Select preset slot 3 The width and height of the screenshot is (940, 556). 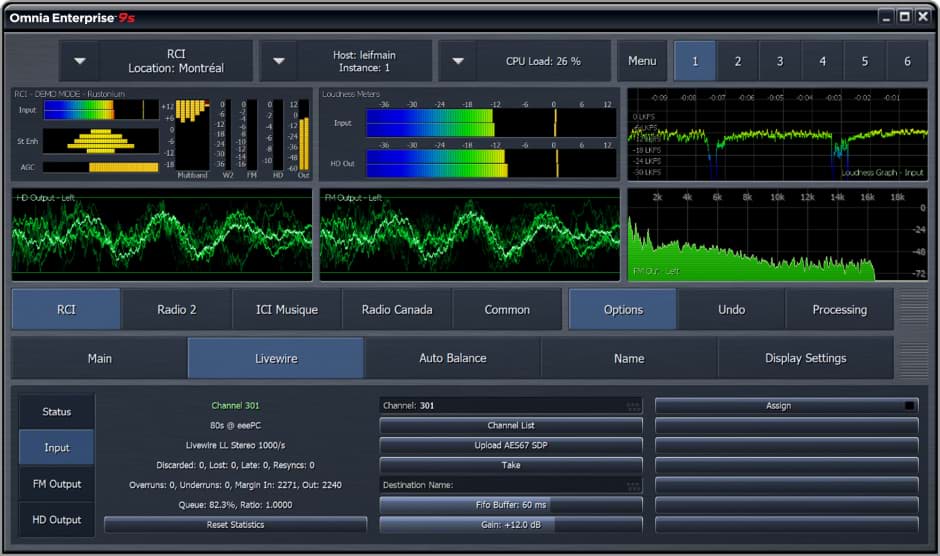coord(780,61)
